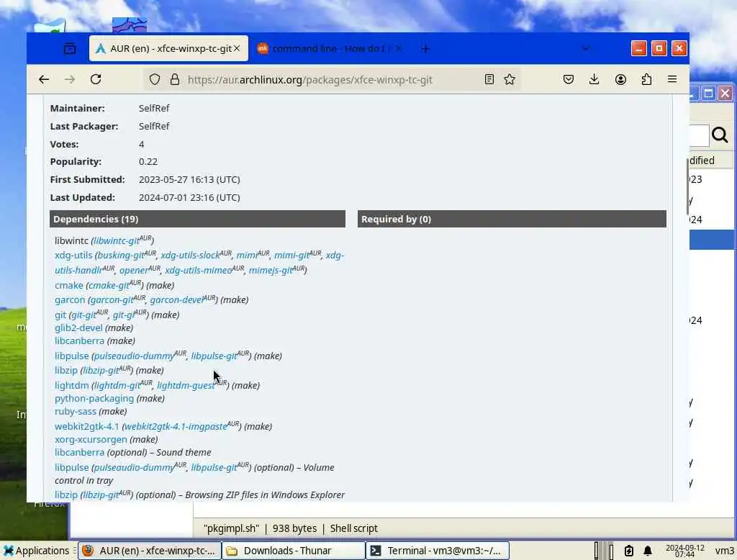Click the power manager battery tray icon
Screen dimensions: 737x560
tap(629, 551)
